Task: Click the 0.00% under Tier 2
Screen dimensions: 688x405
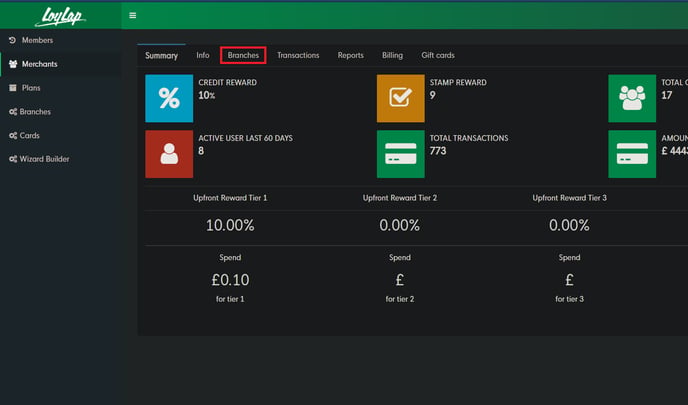Action: (400, 226)
